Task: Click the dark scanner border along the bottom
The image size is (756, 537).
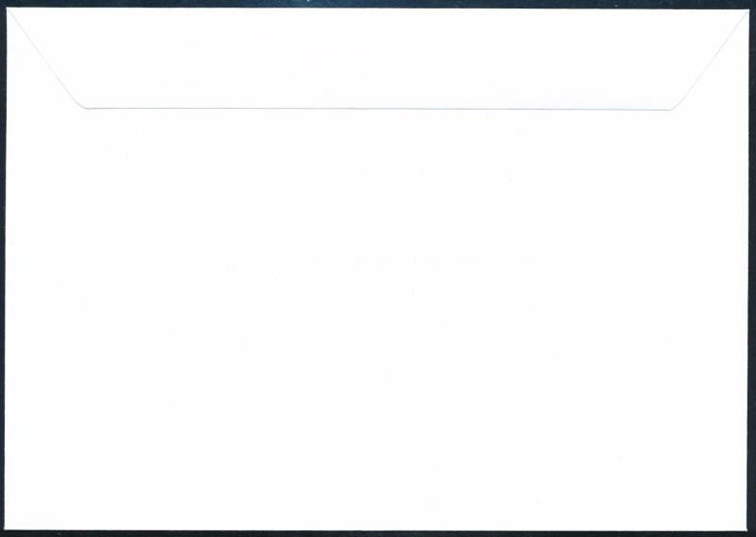Action: pos(377,533)
